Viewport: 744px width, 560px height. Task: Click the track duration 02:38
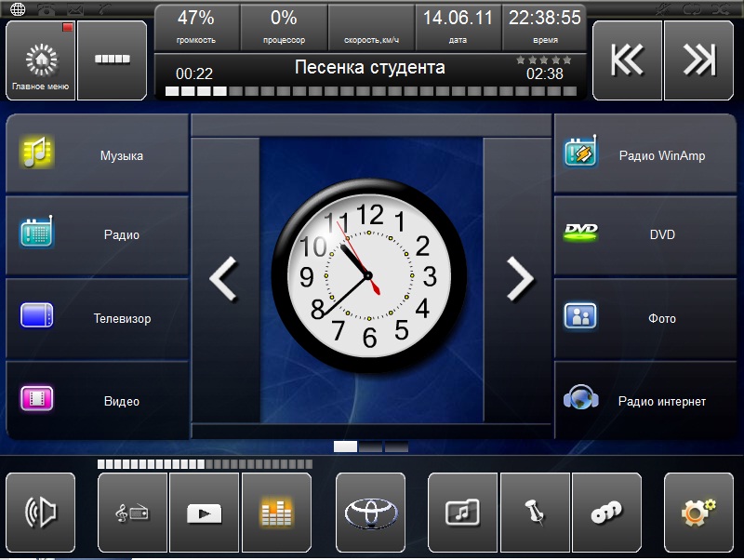pyautogui.click(x=544, y=73)
